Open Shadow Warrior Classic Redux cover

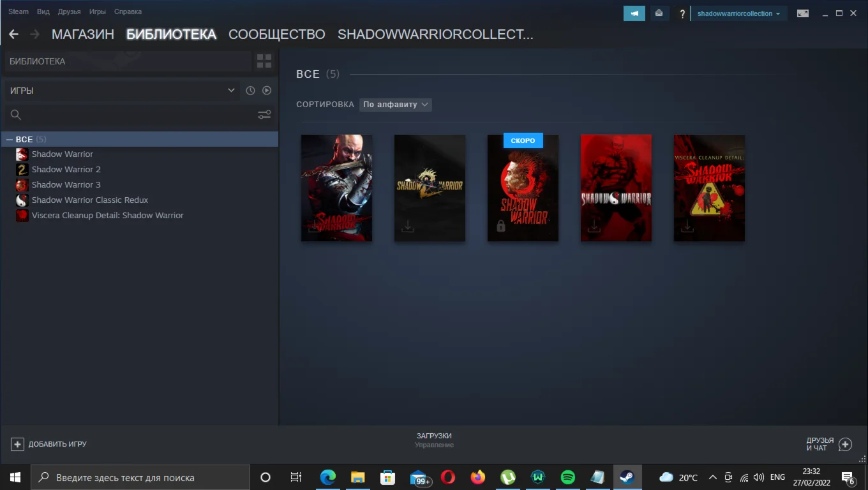pos(616,188)
